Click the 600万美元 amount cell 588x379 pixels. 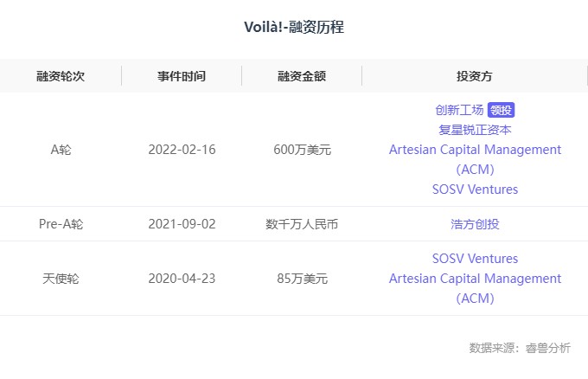[302, 150]
